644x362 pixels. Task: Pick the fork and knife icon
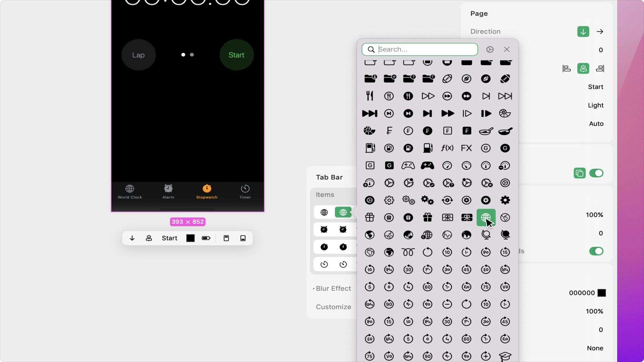pos(370,96)
